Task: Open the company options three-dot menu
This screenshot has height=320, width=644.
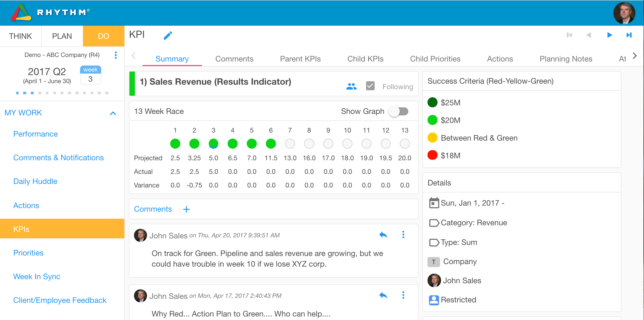Action: click(116, 55)
